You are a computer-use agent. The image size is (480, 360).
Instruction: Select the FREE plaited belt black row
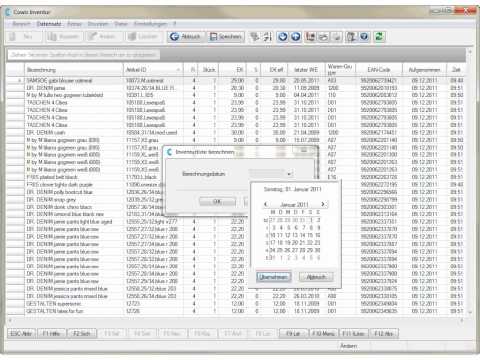(236, 177)
